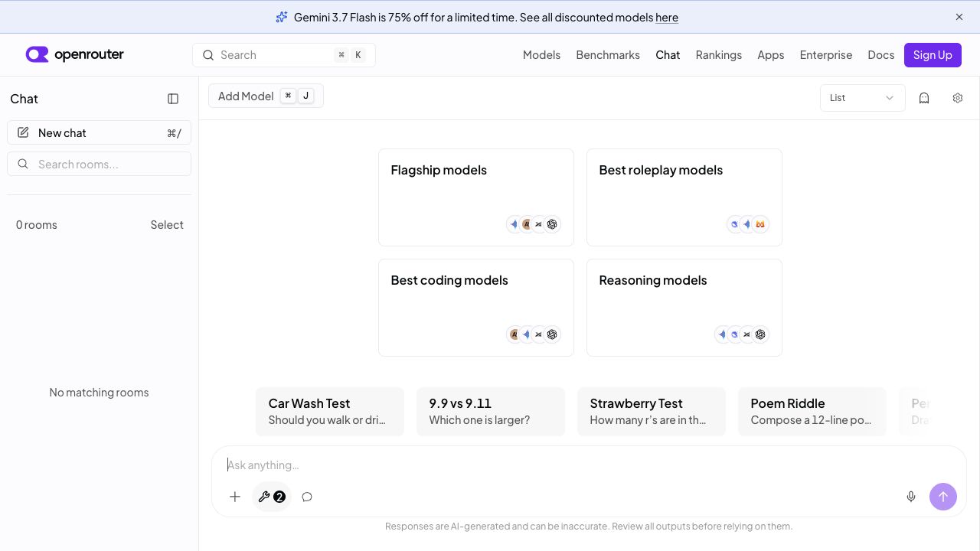
Task: Click the plus attachment icon
Action: pos(235,497)
